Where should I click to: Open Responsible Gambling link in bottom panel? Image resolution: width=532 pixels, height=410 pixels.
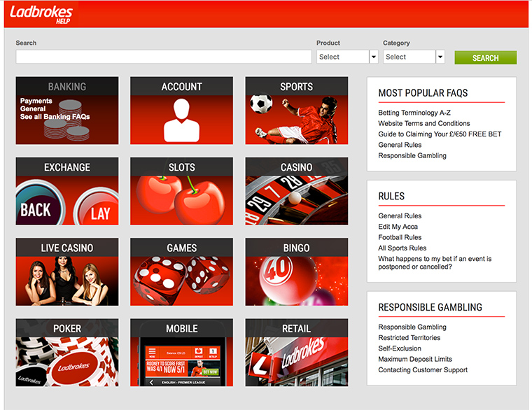tap(412, 327)
